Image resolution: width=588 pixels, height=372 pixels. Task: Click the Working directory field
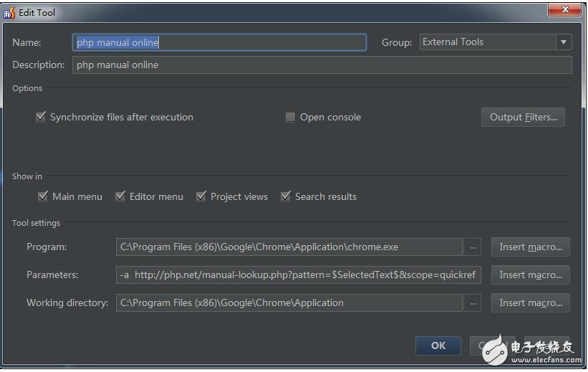tap(289, 302)
